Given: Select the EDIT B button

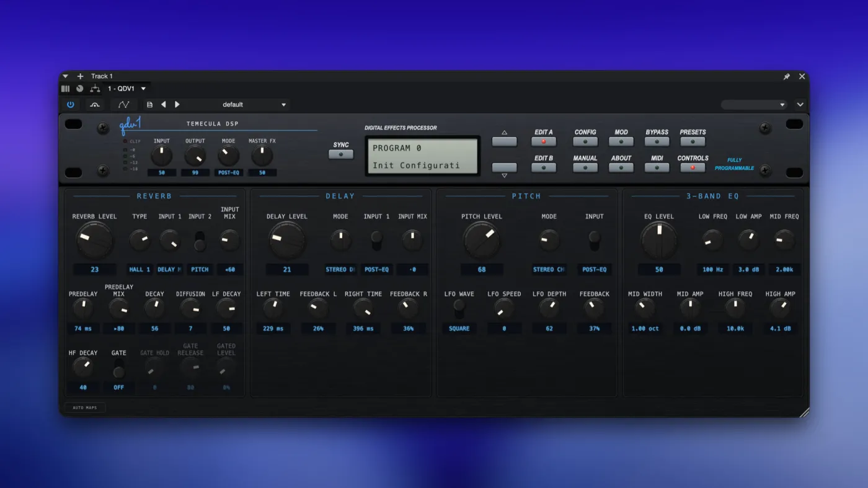Looking at the screenshot, I should 544,167.
